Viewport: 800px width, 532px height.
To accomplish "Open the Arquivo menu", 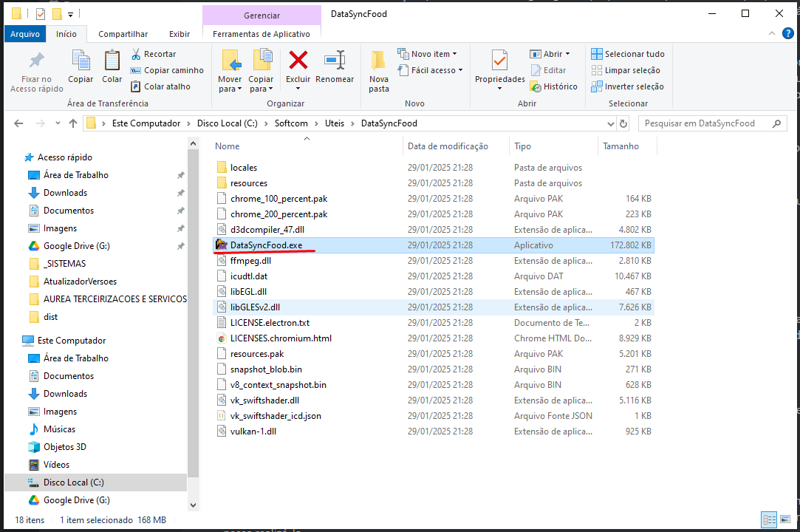I will click(x=25, y=34).
